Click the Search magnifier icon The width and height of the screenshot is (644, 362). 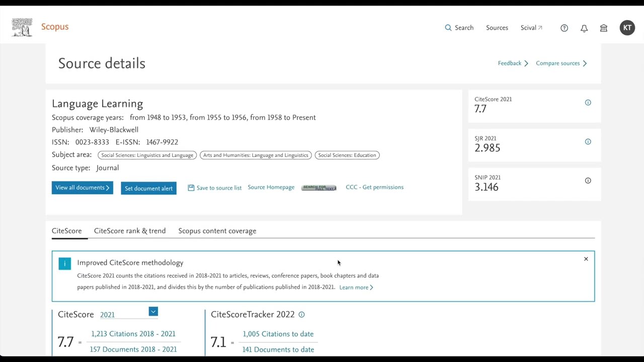(448, 28)
